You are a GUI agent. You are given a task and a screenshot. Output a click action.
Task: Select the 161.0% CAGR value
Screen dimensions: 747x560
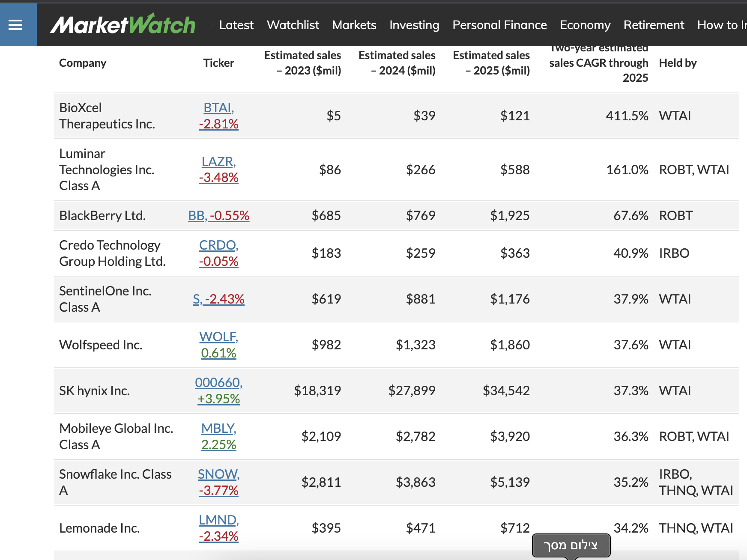click(627, 170)
